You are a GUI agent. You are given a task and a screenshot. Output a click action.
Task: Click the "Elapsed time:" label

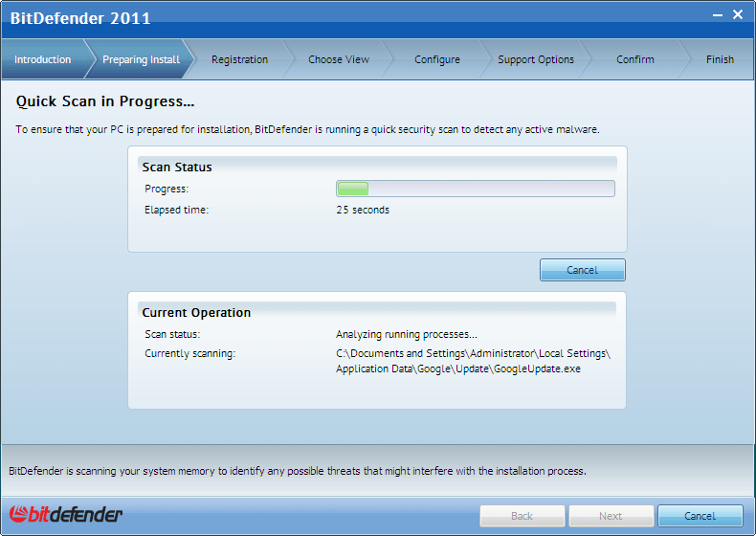tap(176, 210)
